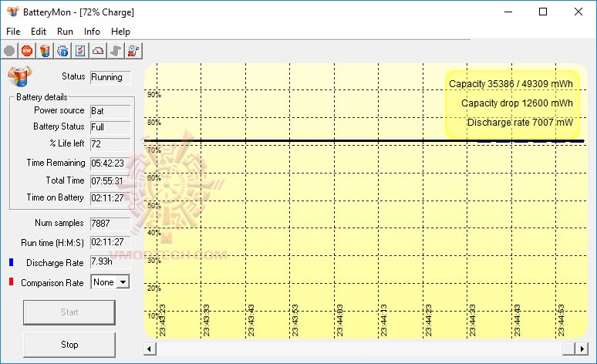
Task: Click the Discharge Rate value 7.93h
Action: point(110,261)
